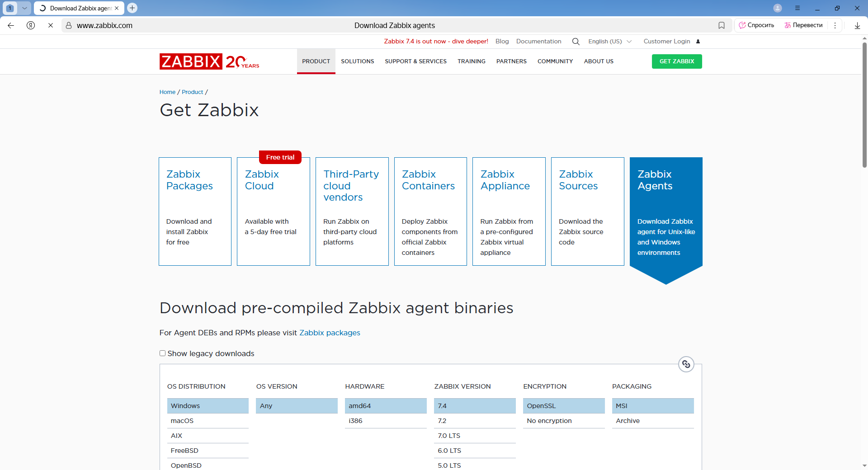Open the English (US) language dropdown

610,41
